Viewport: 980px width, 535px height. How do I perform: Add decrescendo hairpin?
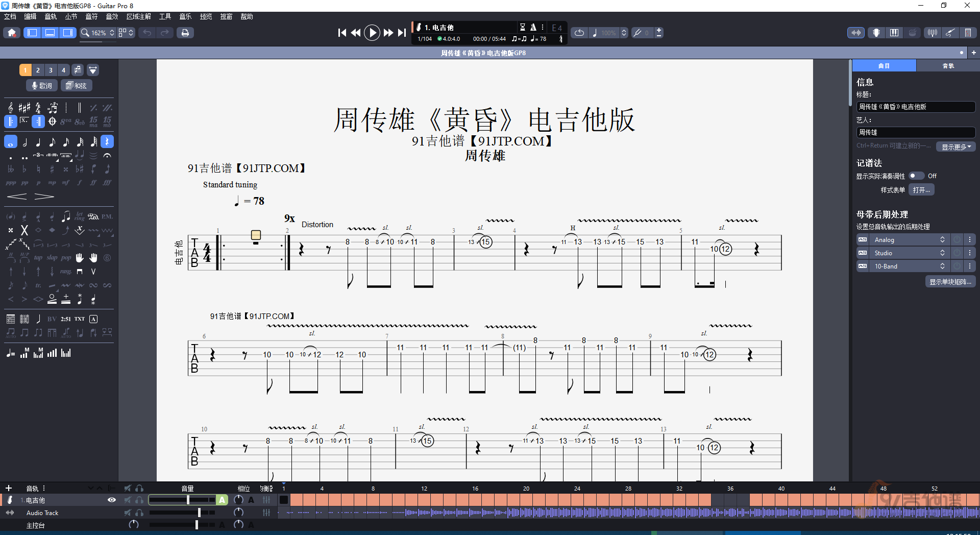pos(44,197)
